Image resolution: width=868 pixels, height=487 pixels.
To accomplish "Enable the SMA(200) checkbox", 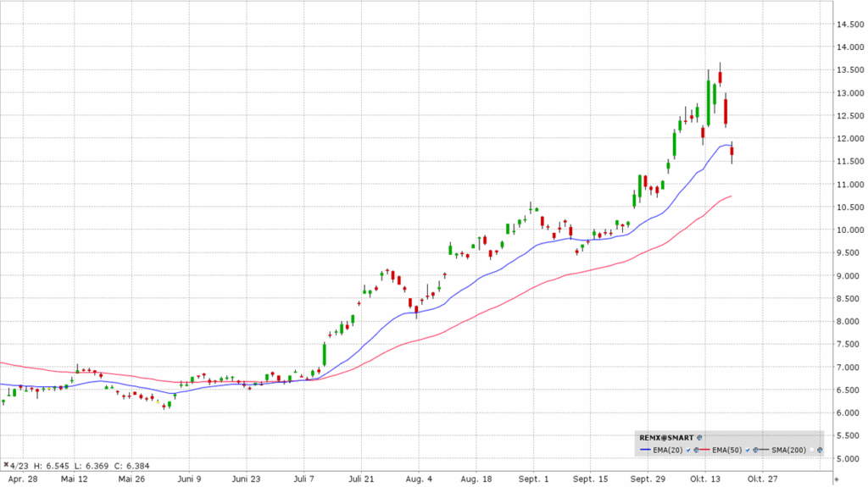I will click(810, 450).
